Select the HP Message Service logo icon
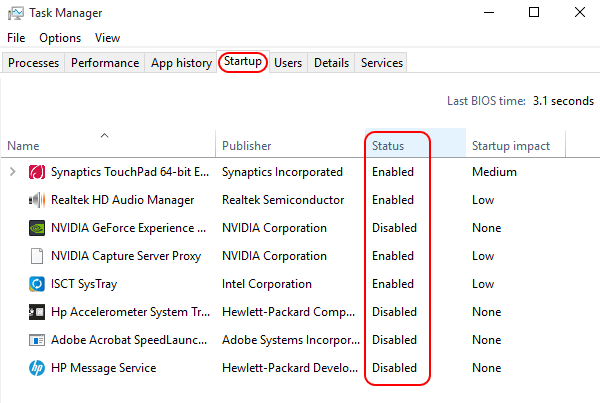The height and width of the screenshot is (403, 600). click(x=37, y=368)
